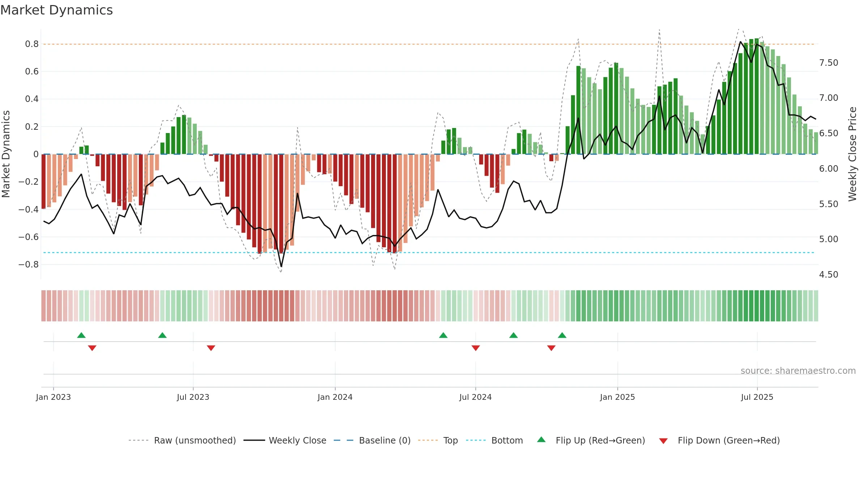The image size is (868, 488).
Task: Toggle the Top legend entry
Action: pyautogui.click(x=438, y=440)
